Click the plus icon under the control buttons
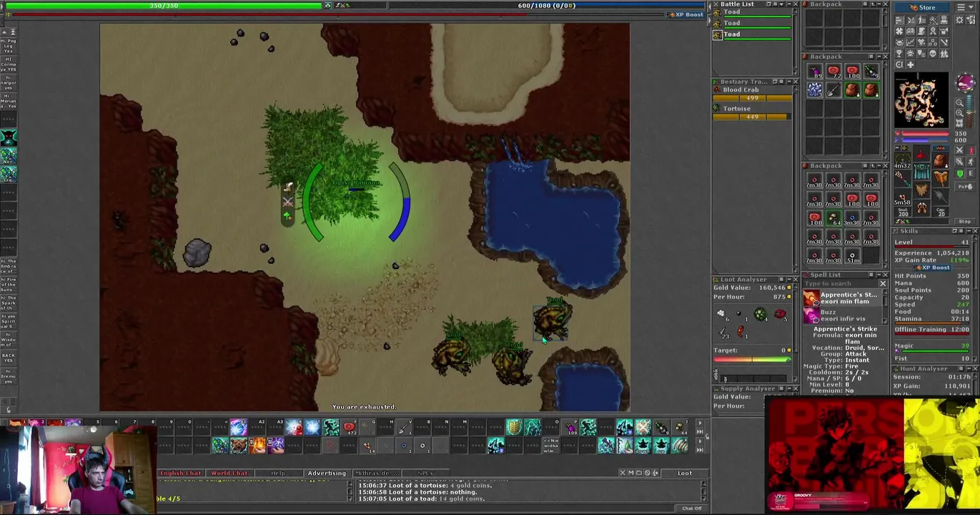 pos(910,64)
